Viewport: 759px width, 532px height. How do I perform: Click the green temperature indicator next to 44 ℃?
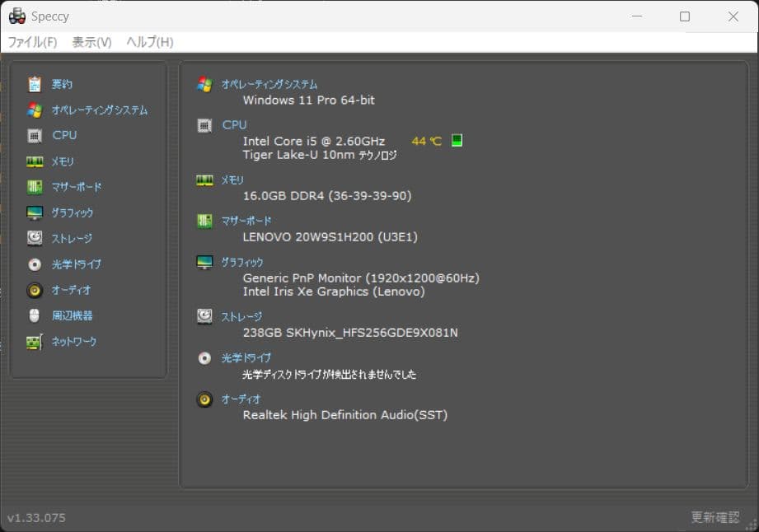456,140
